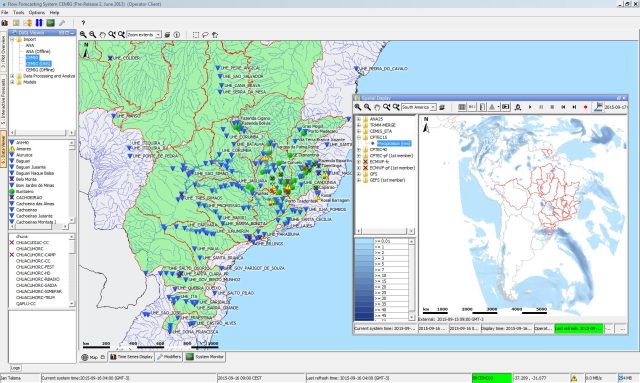Screen dimensions: 640x383
Task: Step to next frame in Spatial Display toolbar
Action: click(574, 107)
